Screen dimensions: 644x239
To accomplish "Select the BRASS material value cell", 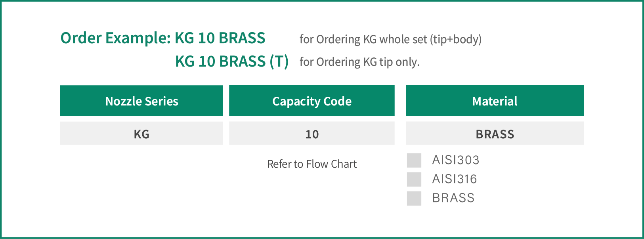I will point(495,134).
